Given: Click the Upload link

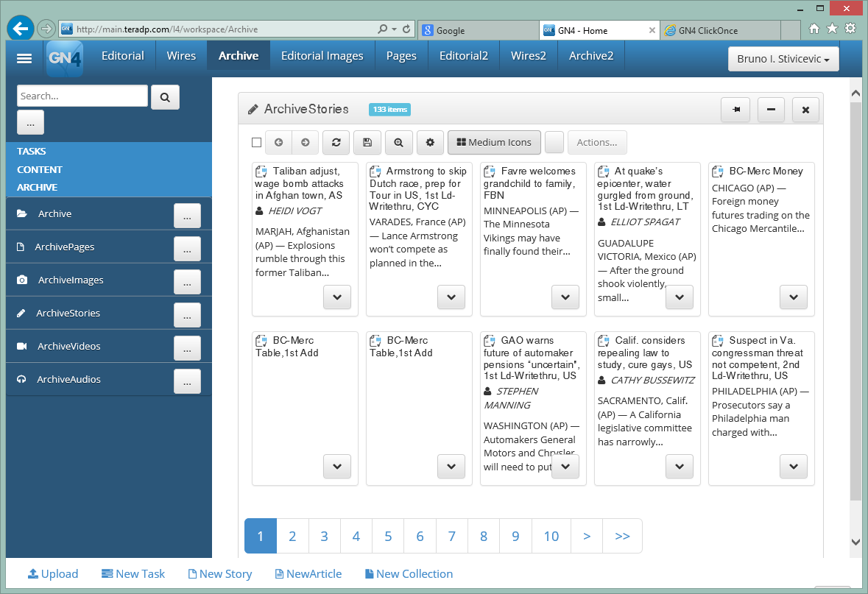Looking at the screenshot, I should tap(53, 574).
